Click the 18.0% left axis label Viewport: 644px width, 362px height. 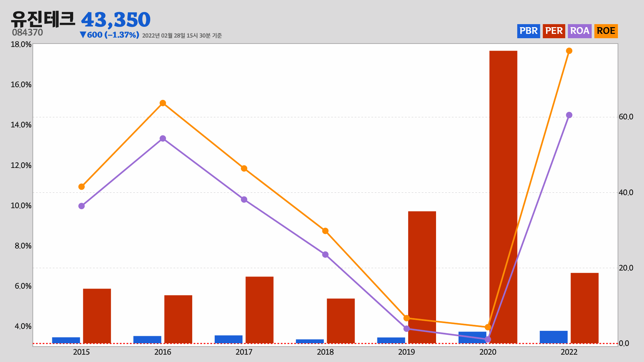21,45
